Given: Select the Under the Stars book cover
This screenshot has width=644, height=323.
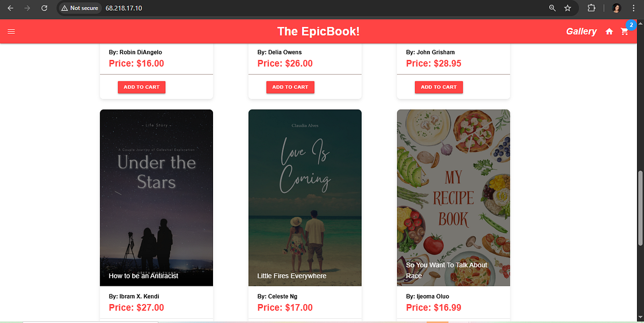Looking at the screenshot, I should [x=156, y=197].
